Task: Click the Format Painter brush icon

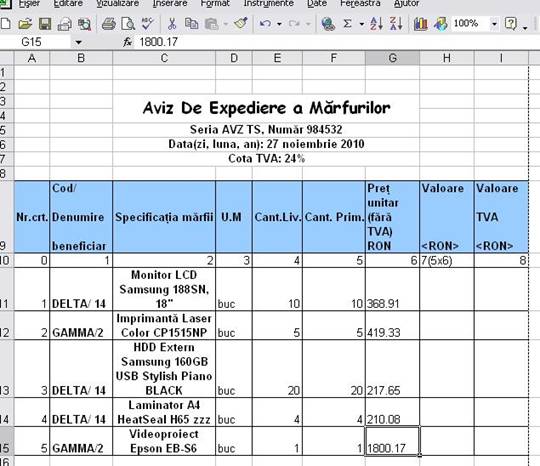Action: 241,23
